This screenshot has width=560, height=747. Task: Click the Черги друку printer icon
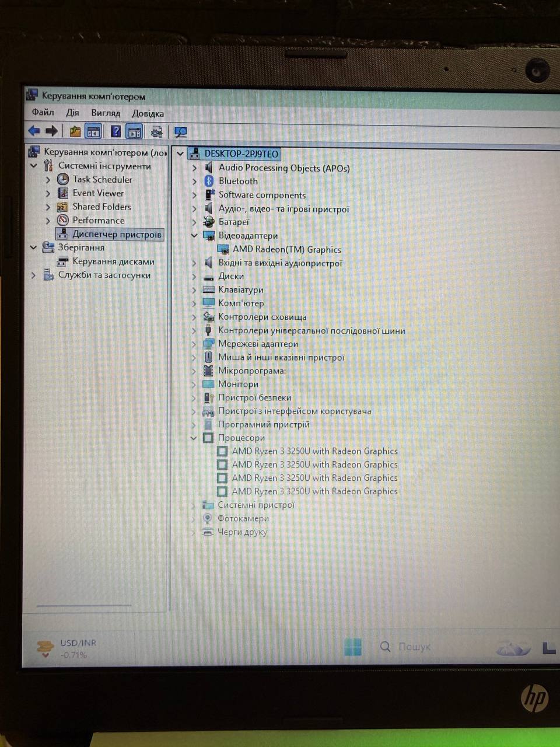point(207,532)
